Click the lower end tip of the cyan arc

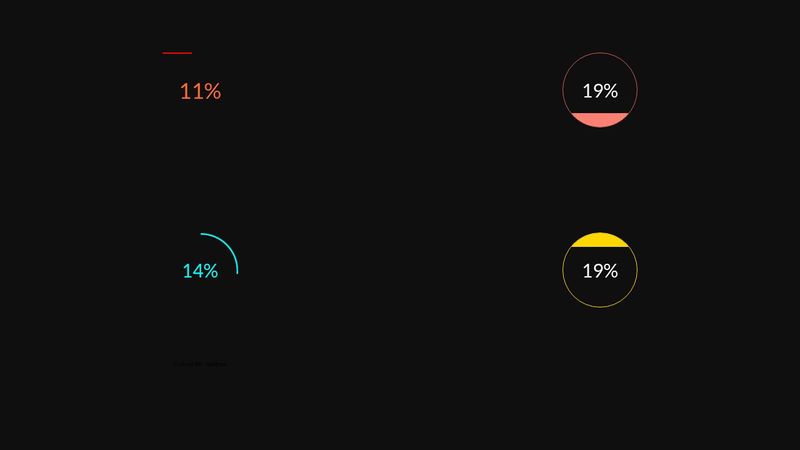pyautogui.click(x=237, y=272)
